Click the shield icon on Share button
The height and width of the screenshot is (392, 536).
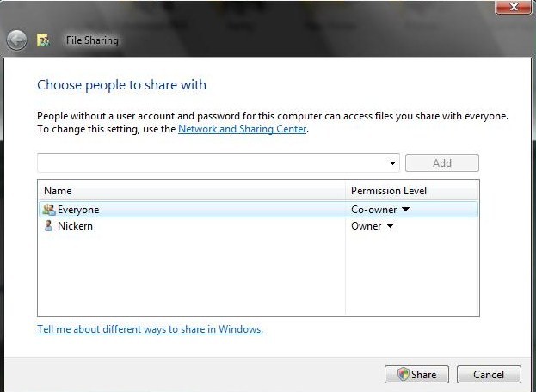(x=404, y=374)
